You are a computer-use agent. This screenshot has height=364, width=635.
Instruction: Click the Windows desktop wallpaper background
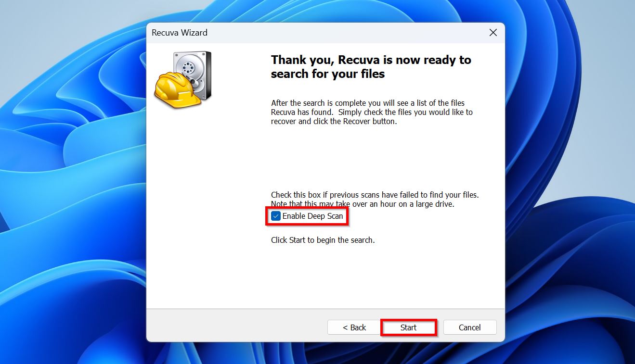(x=72, y=192)
